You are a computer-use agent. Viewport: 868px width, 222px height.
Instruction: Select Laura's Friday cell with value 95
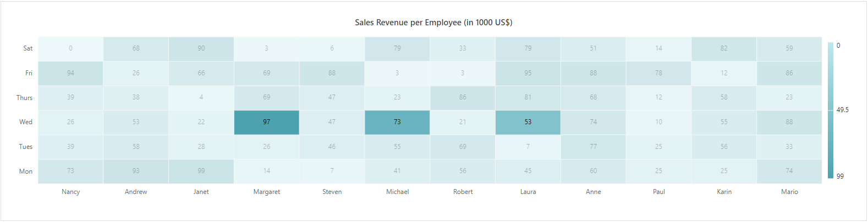pyautogui.click(x=528, y=73)
